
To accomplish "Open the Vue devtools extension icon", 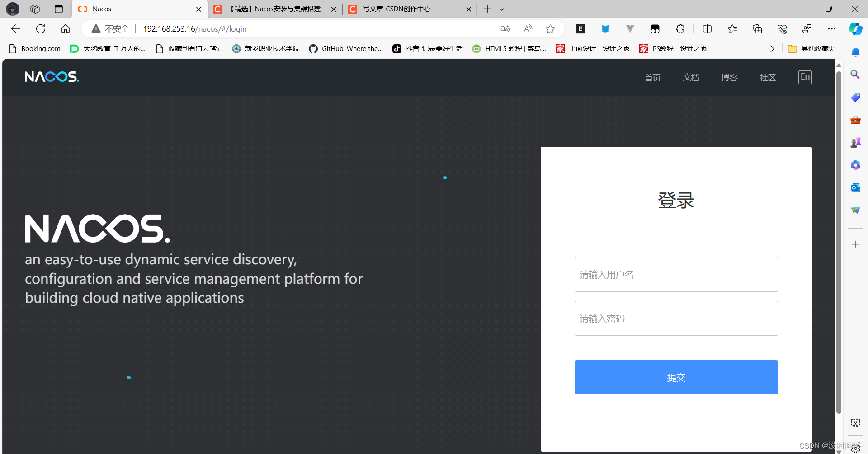I will coord(630,29).
